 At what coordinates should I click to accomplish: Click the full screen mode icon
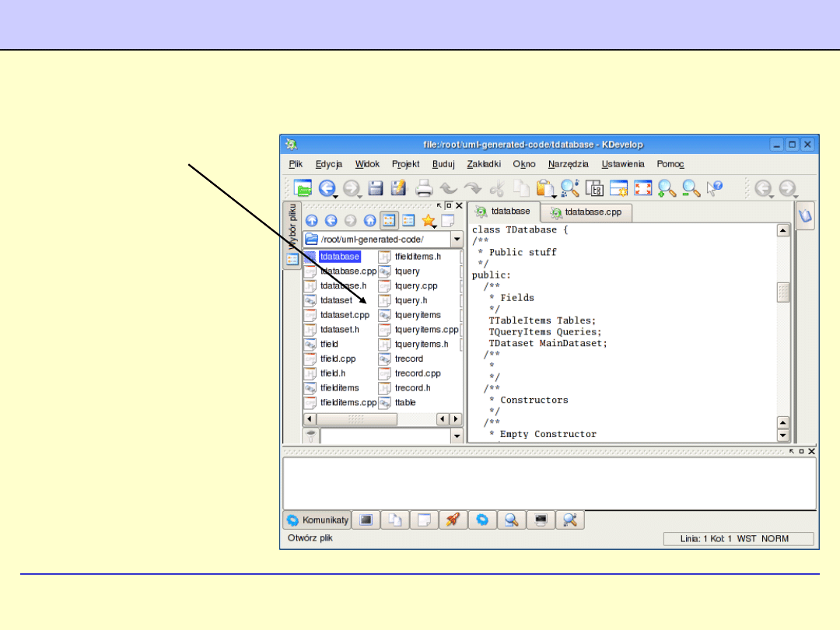click(x=642, y=187)
